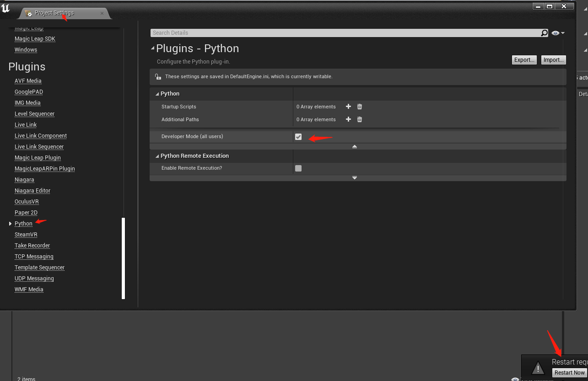Viewport: 588px width, 381px height.
Task: Open TCP Messaging settings
Action: [34, 257]
